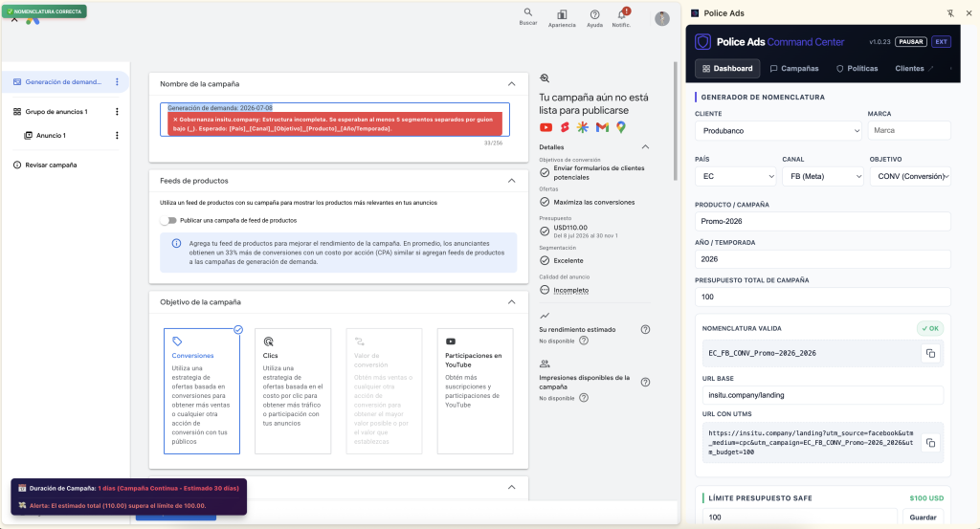Image resolution: width=980 pixels, height=529 pixels.
Task: Click the 'Excelente' segmentation status text
Action: 568,261
